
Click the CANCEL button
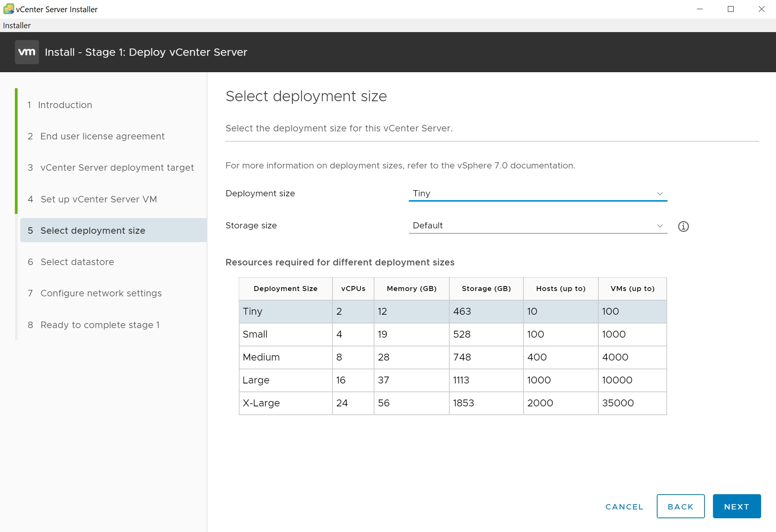[x=624, y=507]
